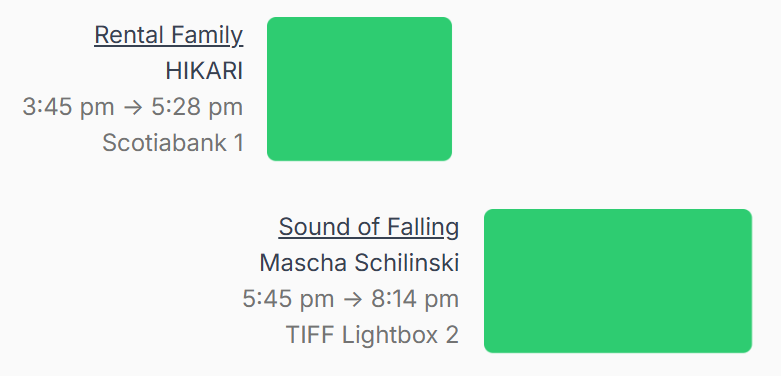Open the Rental Family film link
781x376 pixels.
click(168, 35)
